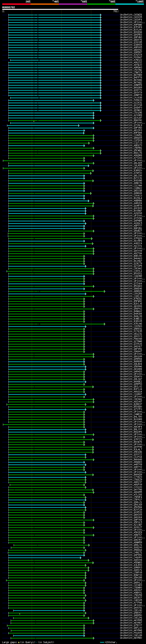
Task: Click label UniRef100_Q9N9V3
Action: click(131, 568)
